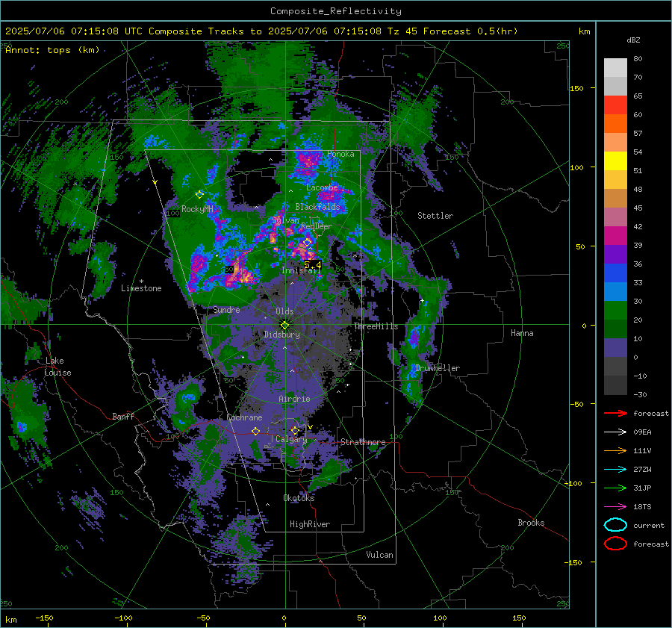The height and width of the screenshot is (628, 672).
Task: Pick the royal blue 33-36 dBZ swatch
Action: coord(615,273)
